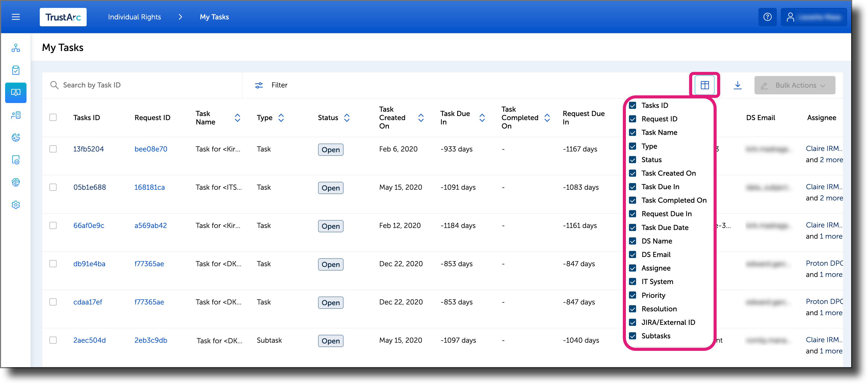The height and width of the screenshot is (384, 868).
Task: Open the hamburger navigation menu
Action: (16, 17)
